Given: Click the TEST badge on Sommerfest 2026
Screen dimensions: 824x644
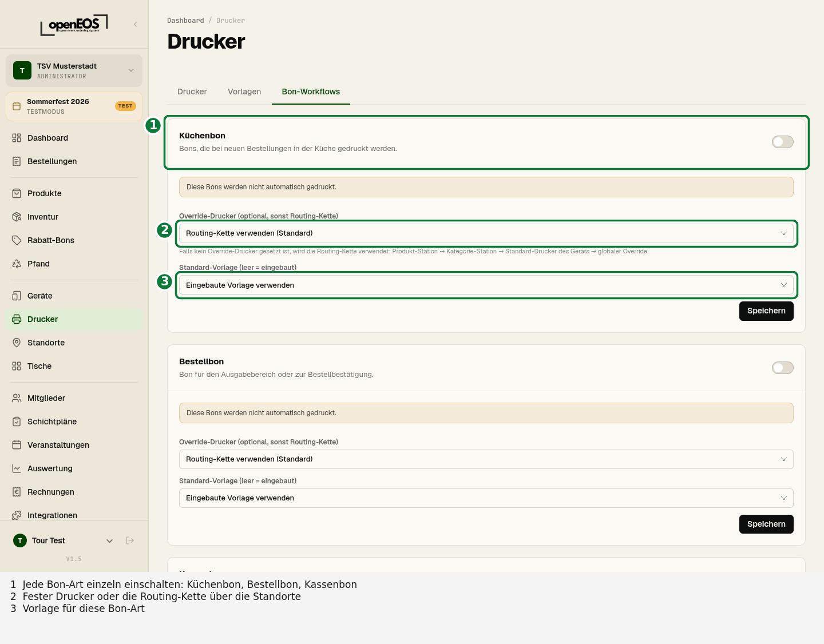Looking at the screenshot, I should click(x=125, y=106).
